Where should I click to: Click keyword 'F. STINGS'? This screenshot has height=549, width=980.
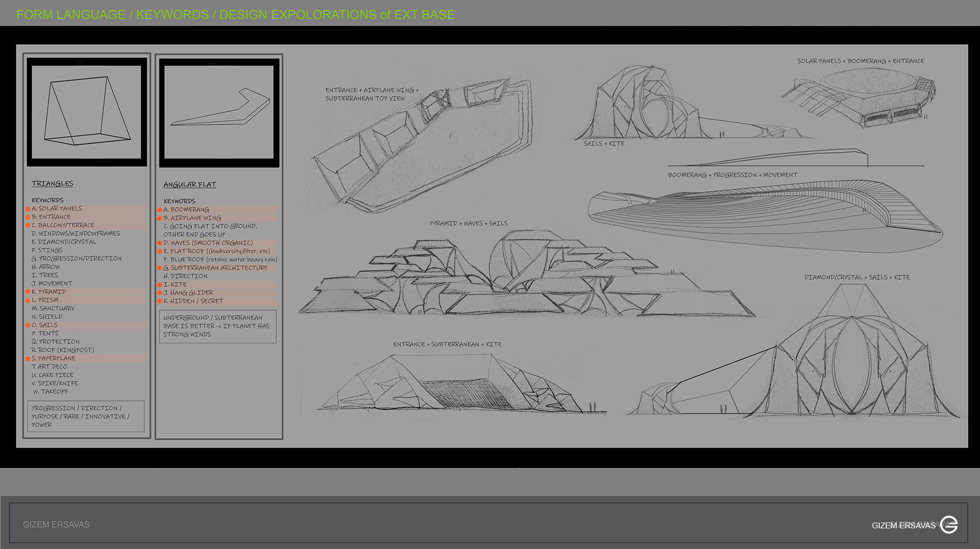47,250
